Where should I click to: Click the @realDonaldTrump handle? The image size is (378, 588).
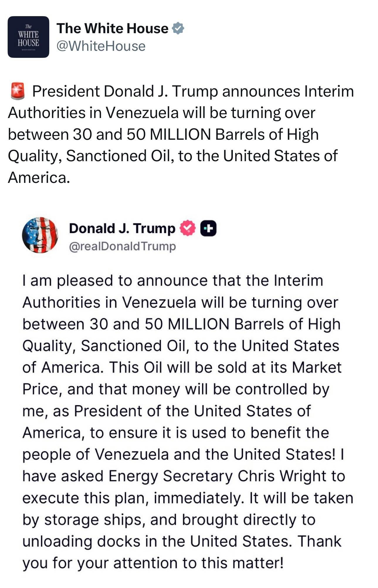click(x=123, y=246)
